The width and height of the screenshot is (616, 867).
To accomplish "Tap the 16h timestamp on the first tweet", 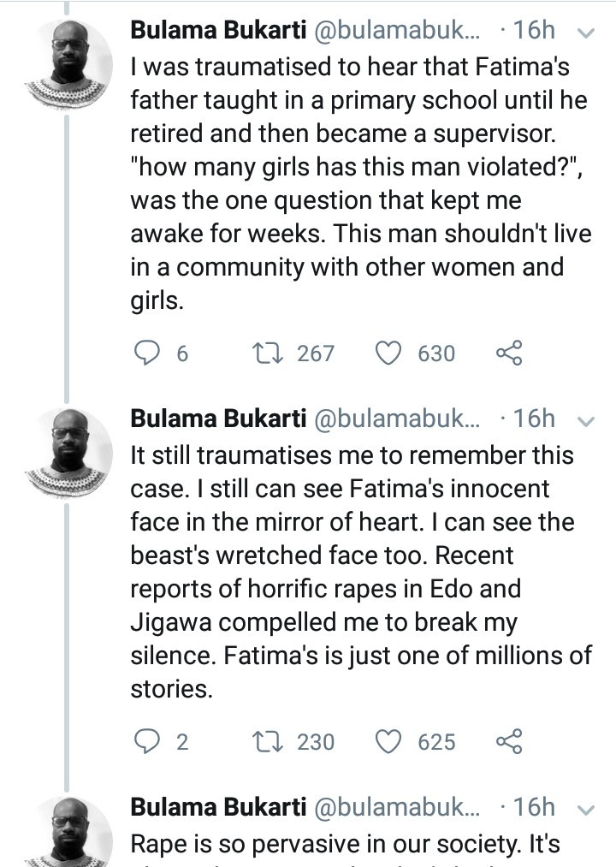I will pos(535,31).
